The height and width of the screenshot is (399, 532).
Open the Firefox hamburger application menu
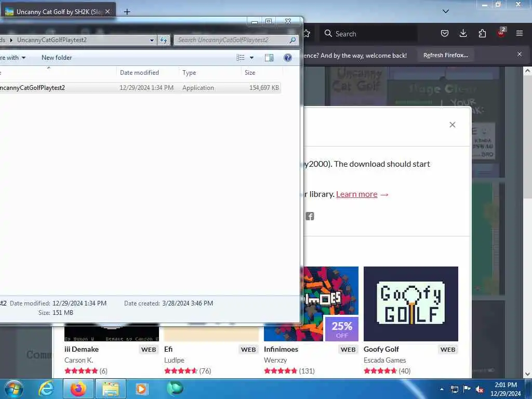(520, 33)
